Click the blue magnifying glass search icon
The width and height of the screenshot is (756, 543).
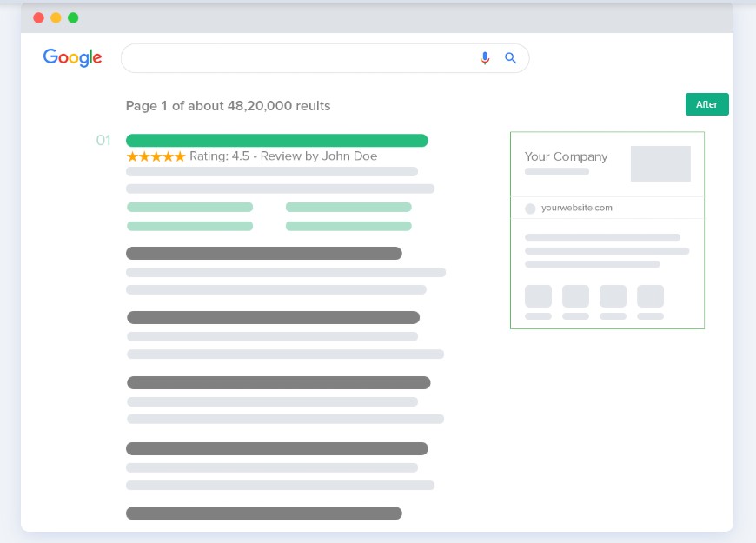point(511,58)
